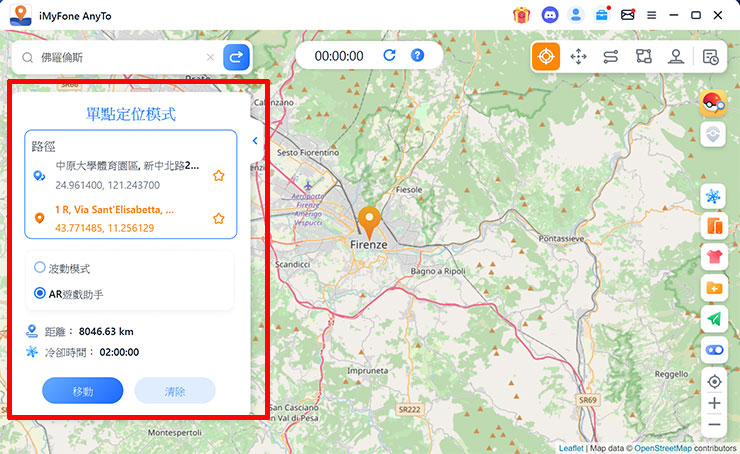740x454 pixels.
Task: Open the red T-shirt icon
Action: point(713,257)
